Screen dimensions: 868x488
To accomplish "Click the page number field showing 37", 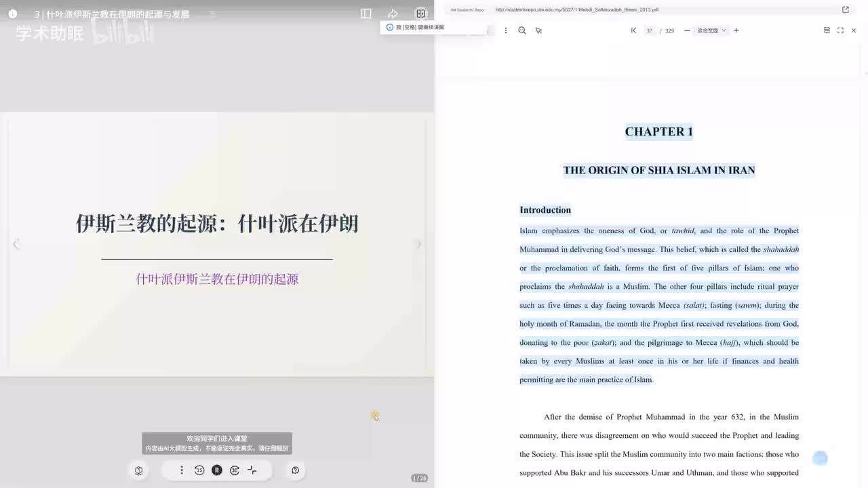I will pos(650,30).
